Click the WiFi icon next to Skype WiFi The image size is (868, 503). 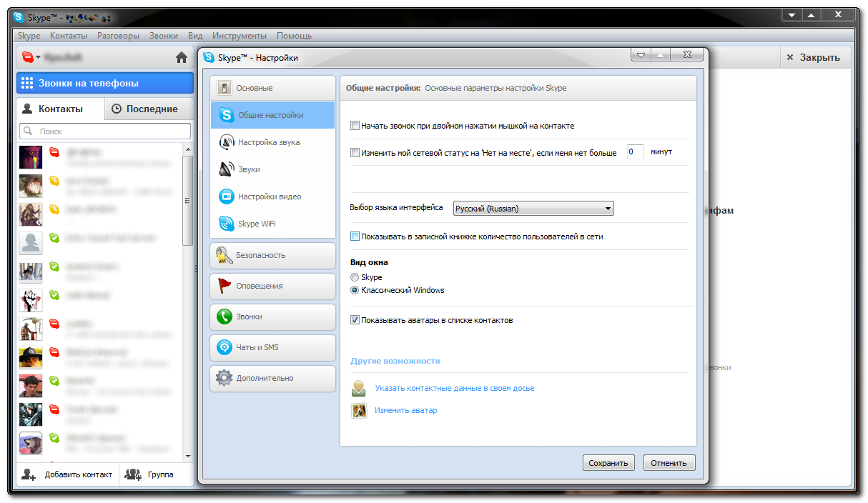(226, 224)
